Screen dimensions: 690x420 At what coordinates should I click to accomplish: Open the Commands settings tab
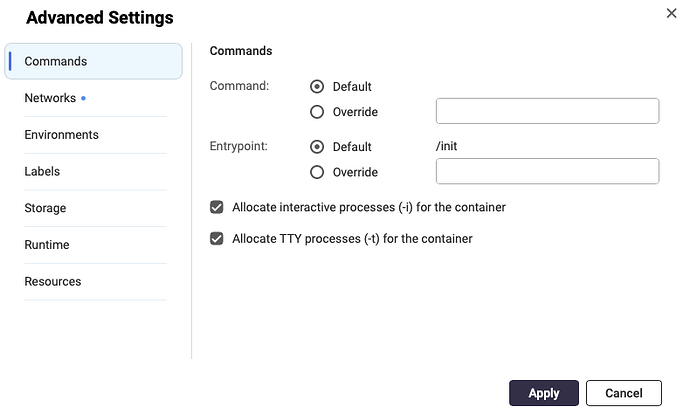(56, 61)
